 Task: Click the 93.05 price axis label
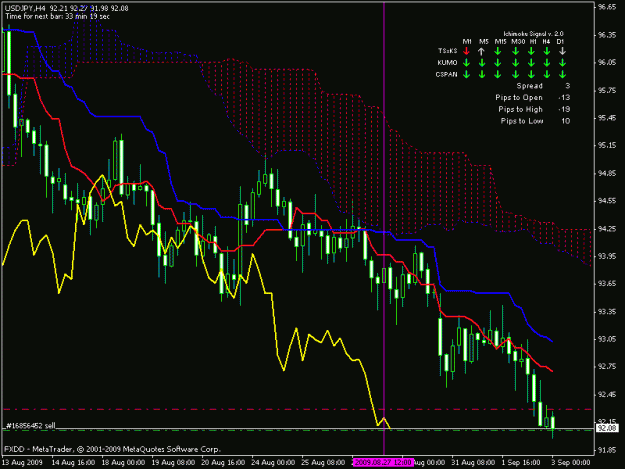tap(607, 339)
